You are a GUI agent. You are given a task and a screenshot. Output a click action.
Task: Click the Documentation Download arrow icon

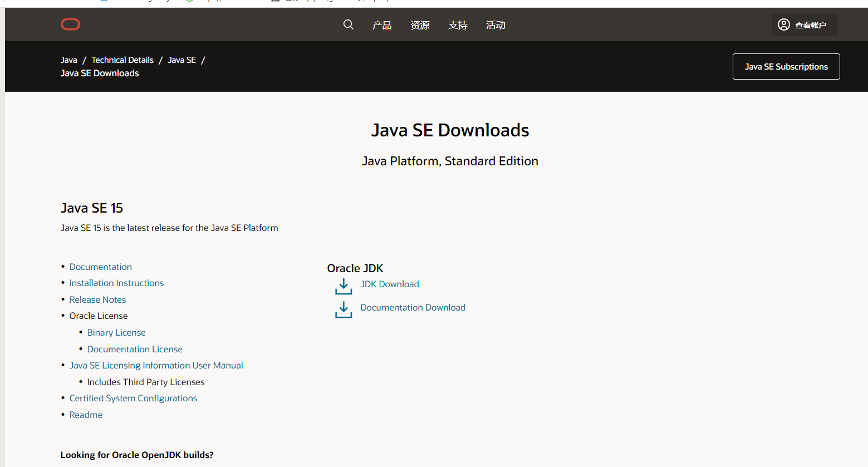(344, 309)
